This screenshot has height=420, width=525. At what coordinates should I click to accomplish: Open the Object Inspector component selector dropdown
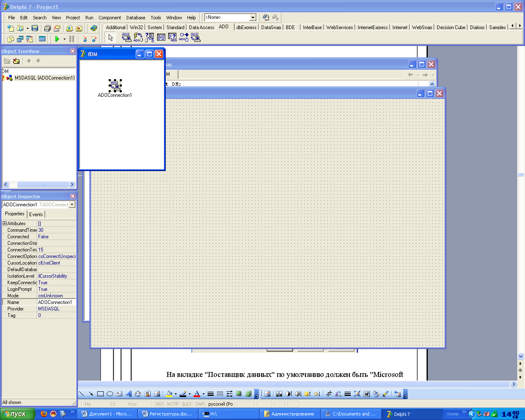coord(72,204)
